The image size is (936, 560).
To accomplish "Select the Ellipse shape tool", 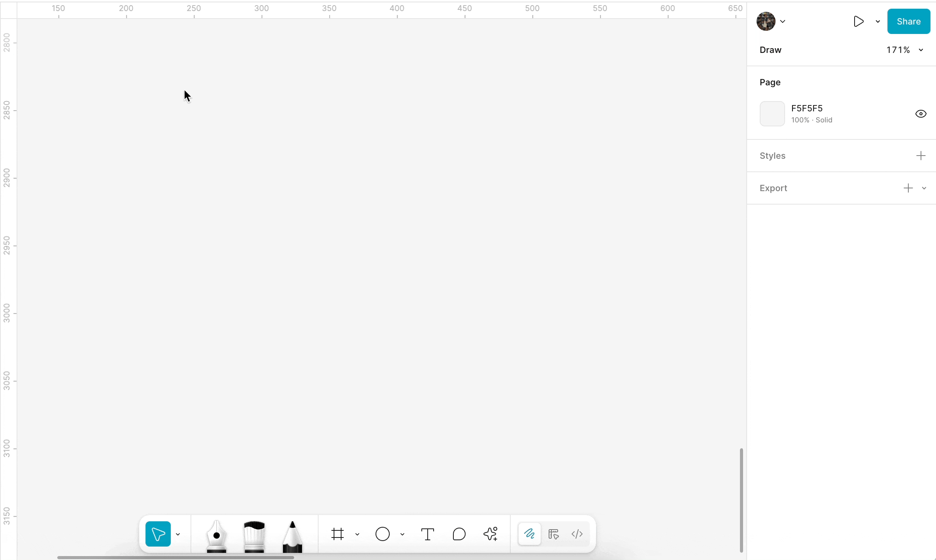I will [x=382, y=534].
